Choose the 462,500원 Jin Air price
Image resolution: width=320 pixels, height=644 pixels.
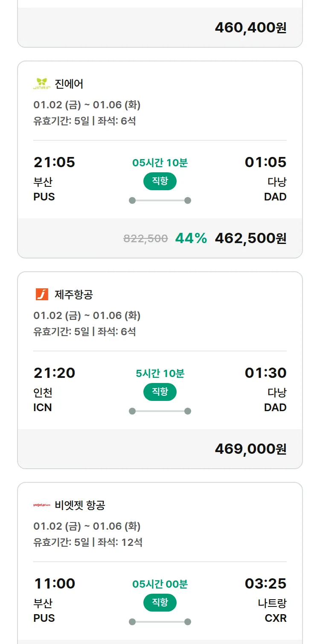(x=250, y=238)
